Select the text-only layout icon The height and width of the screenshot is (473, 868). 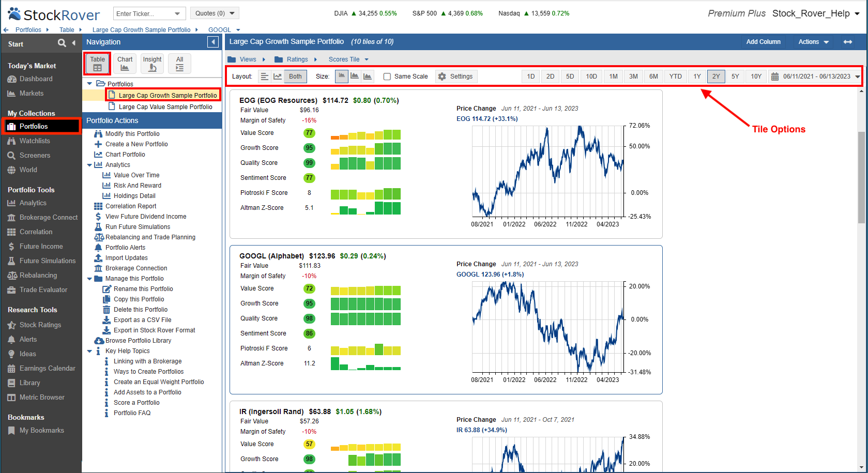[x=264, y=77]
